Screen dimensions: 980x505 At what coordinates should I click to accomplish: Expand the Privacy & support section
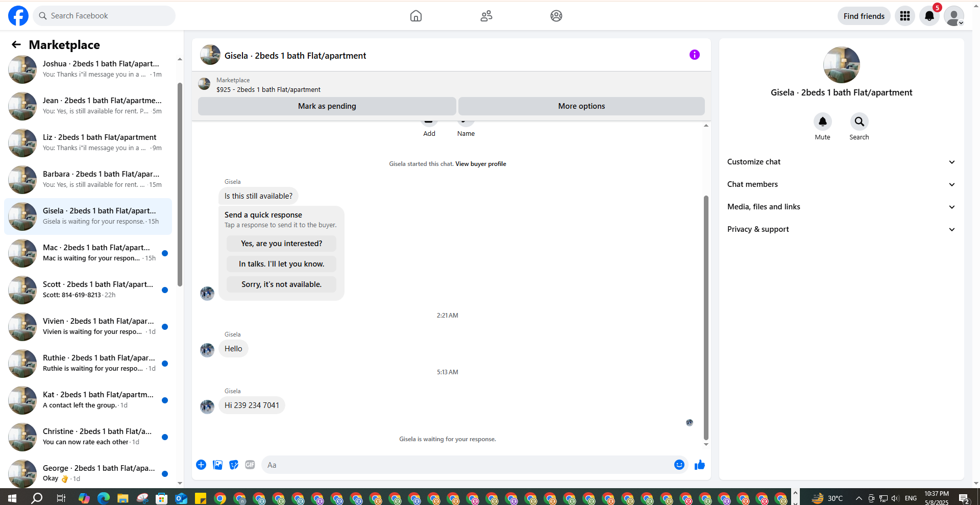point(842,229)
